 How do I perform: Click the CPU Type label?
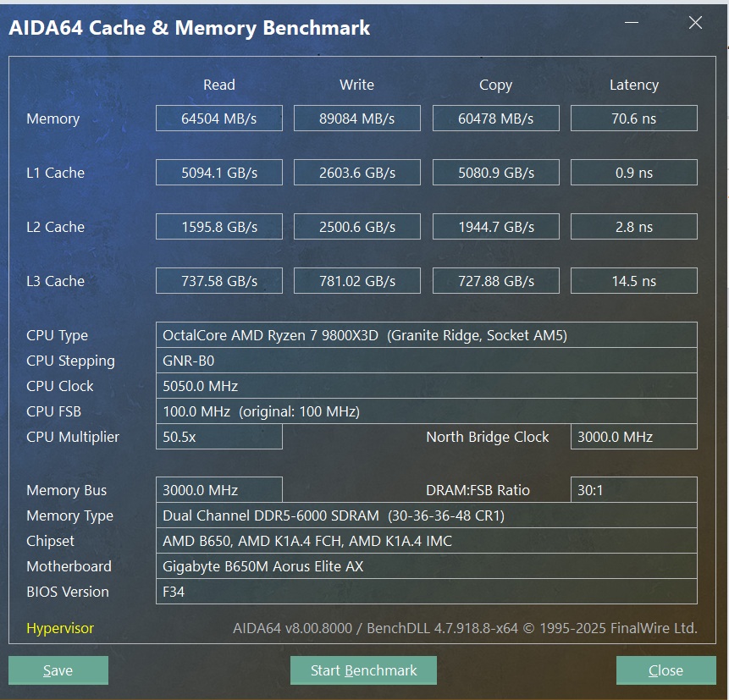click(58, 335)
